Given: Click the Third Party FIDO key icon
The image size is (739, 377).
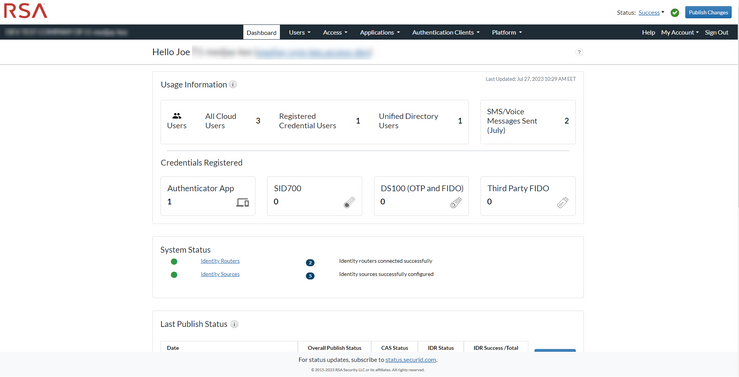Looking at the screenshot, I should 563,203.
